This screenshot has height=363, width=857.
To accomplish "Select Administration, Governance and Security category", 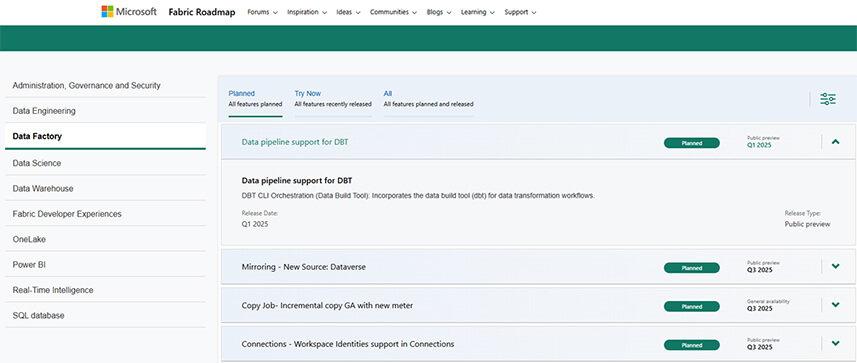I will 105,86.
